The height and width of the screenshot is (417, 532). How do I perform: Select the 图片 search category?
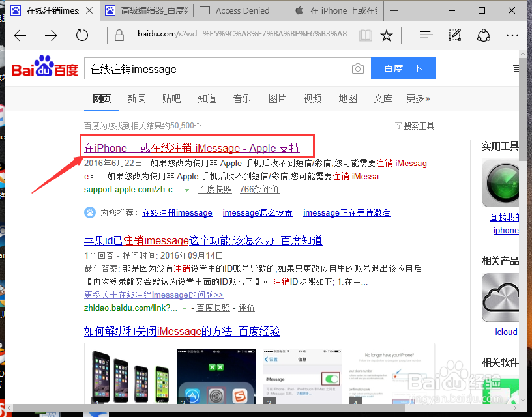[x=277, y=98]
